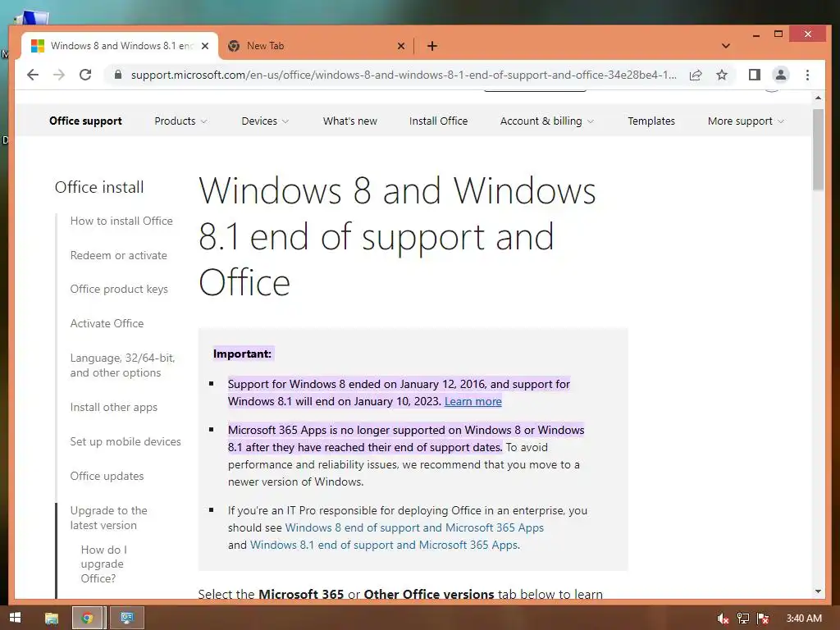The image size is (840, 630).
Task: Click the padlock site info icon
Action: click(x=118, y=75)
